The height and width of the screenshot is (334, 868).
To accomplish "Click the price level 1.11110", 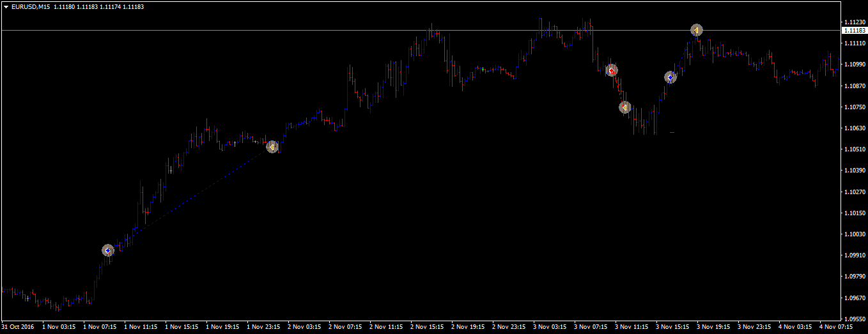I will tap(855, 43).
